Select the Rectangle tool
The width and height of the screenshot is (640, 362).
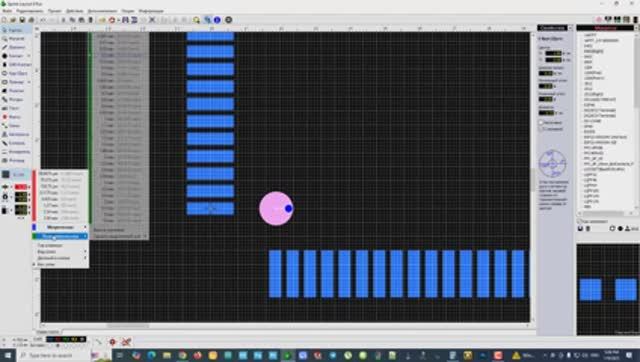click(x=13, y=82)
